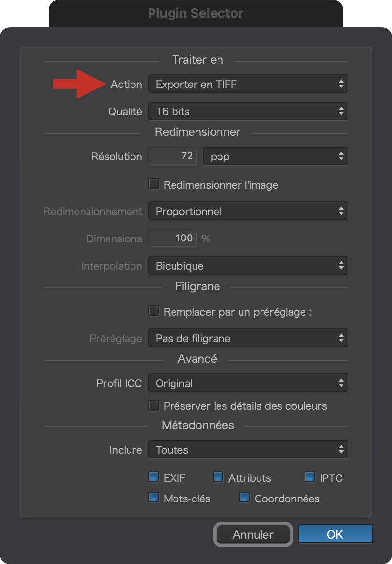
Task: Toggle the Attributs metadata checkbox
Action: coord(218,477)
